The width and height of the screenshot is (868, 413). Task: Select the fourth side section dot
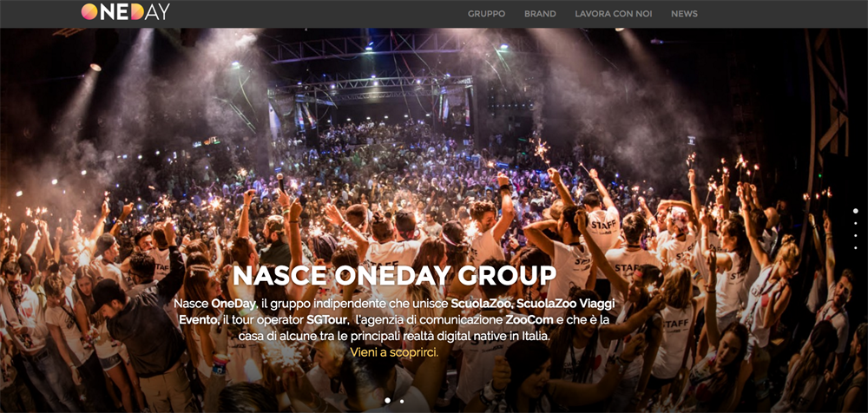[x=855, y=248]
